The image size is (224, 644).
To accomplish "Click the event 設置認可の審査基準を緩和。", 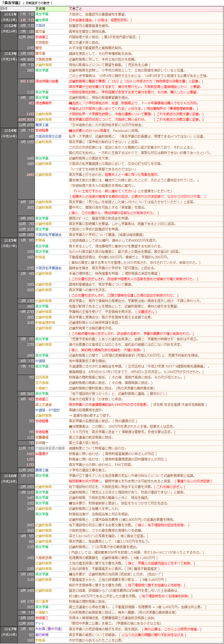I will tap(89, 26).
